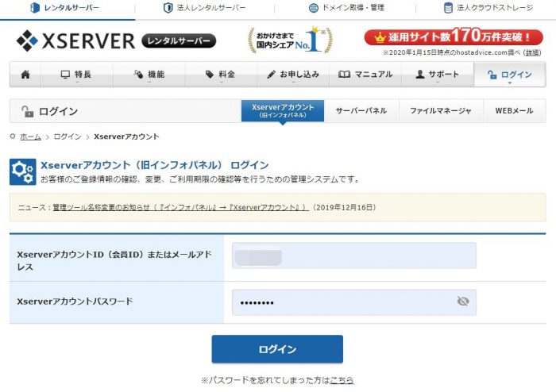Open the レンタルサーバー top tab
The height and width of the screenshot is (392, 556).
(x=65, y=8)
